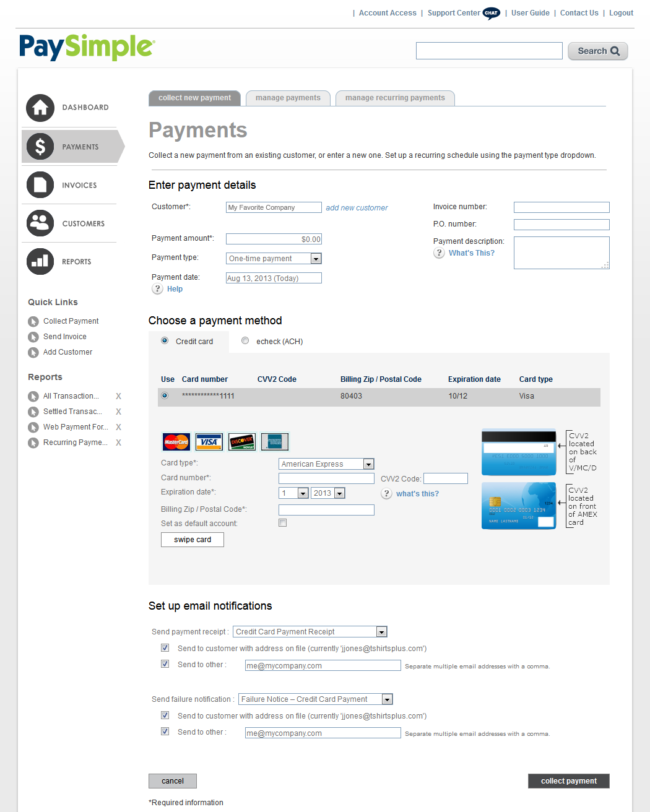This screenshot has height=812, width=650.
Task: Open the manage recurring payments tab
Action: [x=395, y=98]
